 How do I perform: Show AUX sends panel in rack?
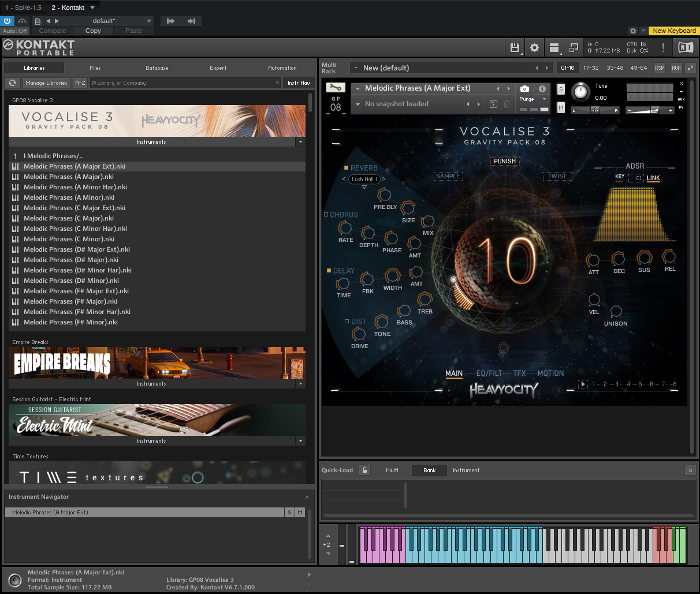[x=676, y=68]
